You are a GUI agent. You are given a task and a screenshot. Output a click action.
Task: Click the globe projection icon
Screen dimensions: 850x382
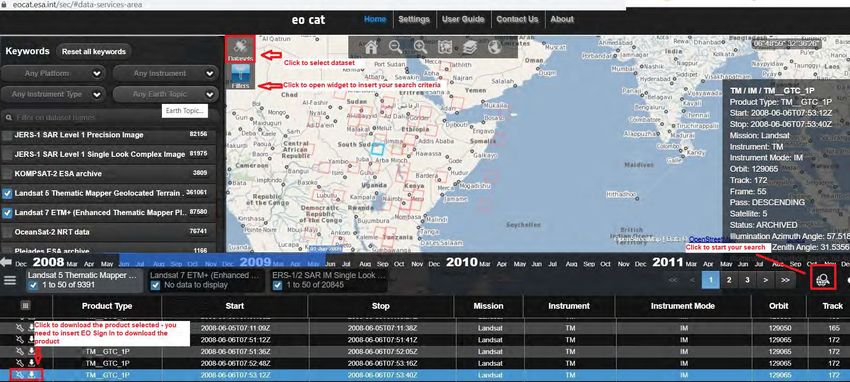coord(494,47)
